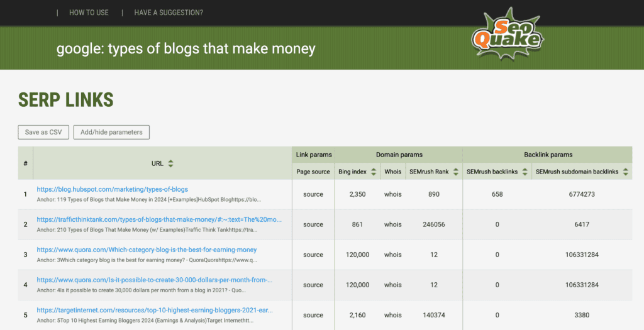The height and width of the screenshot is (330, 644).
Task: Click Bing index value 2,350
Action: 357,194
